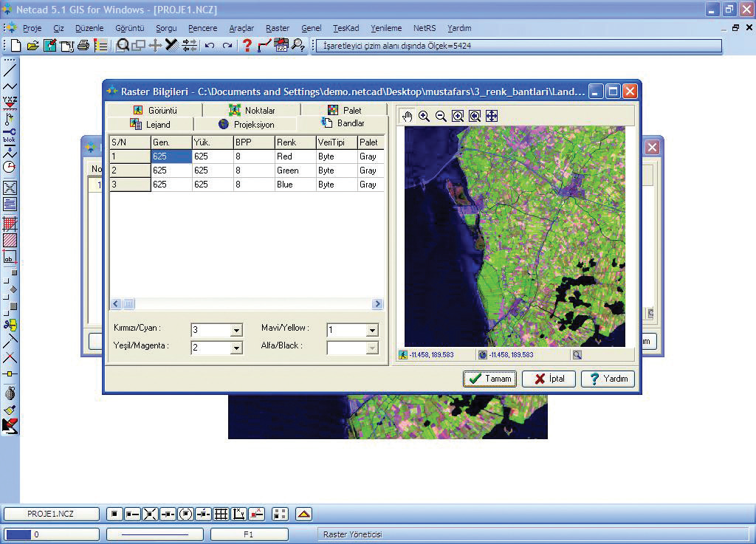
Task: Click the blue color swatch in status bar
Action: pyautogui.click(x=18, y=534)
